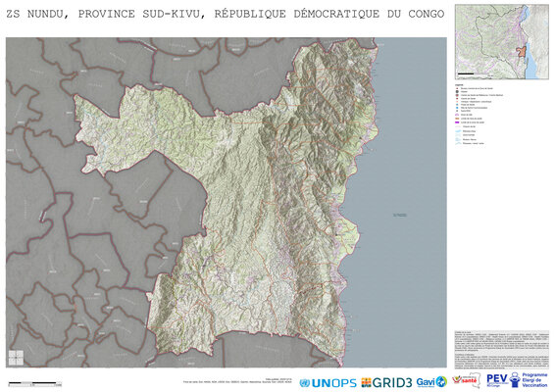Click the purple health zone limit legend swatch
The width and height of the screenshot is (555, 392).
(457, 122)
